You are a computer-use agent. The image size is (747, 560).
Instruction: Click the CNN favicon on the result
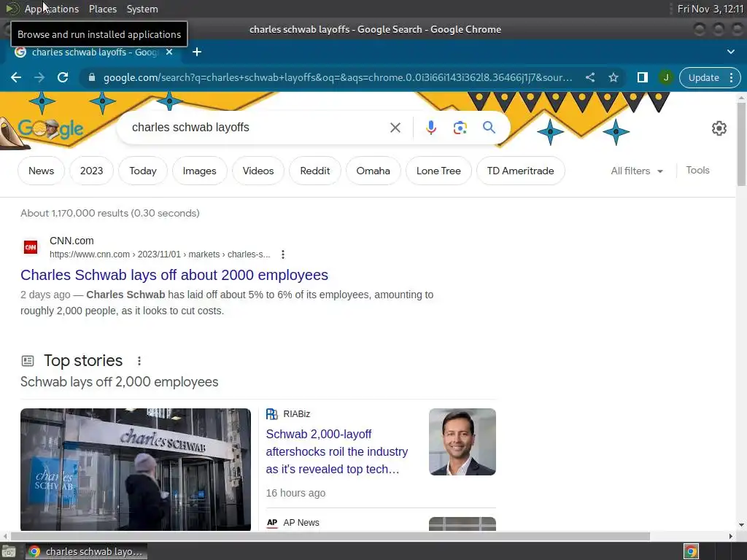(31, 247)
